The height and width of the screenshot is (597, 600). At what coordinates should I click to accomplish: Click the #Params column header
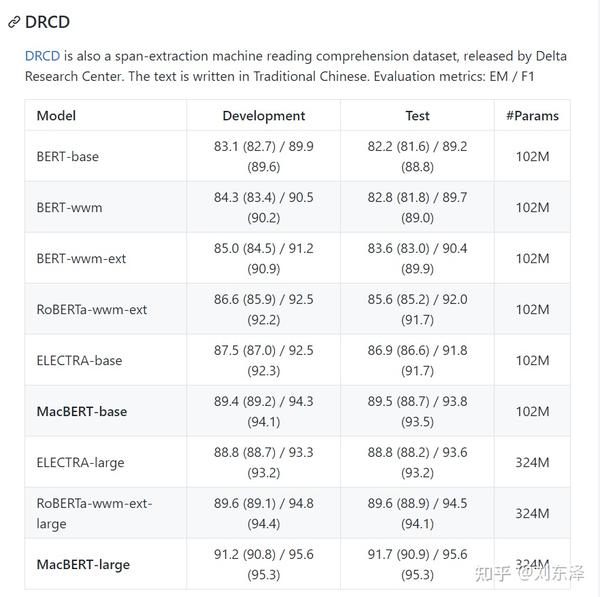click(x=532, y=115)
